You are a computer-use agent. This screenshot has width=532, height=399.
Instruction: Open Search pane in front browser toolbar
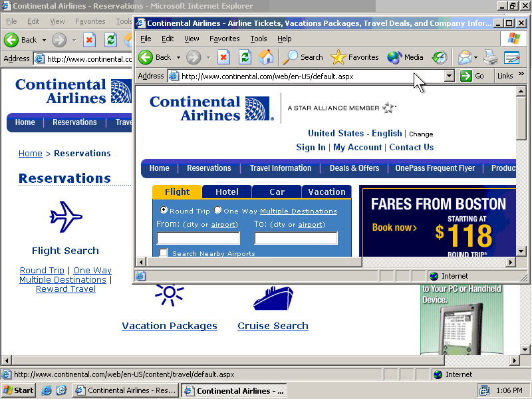[x=303, y=57]
